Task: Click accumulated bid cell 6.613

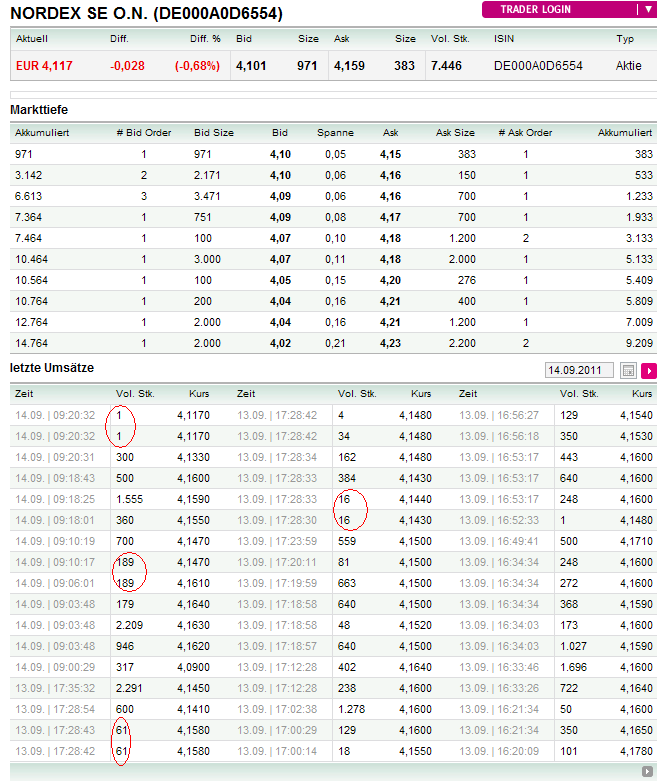Action: pos(28,196)
